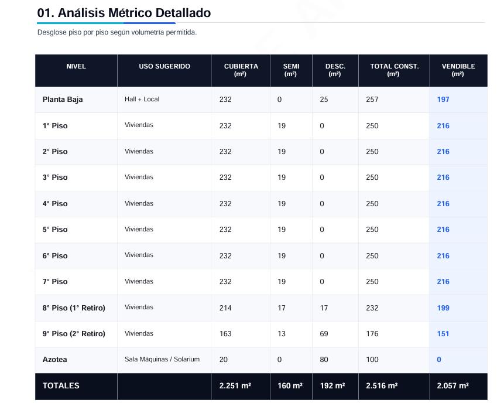
Task: Click the '4° Piso' row label
Action: (x=55, y=204)
